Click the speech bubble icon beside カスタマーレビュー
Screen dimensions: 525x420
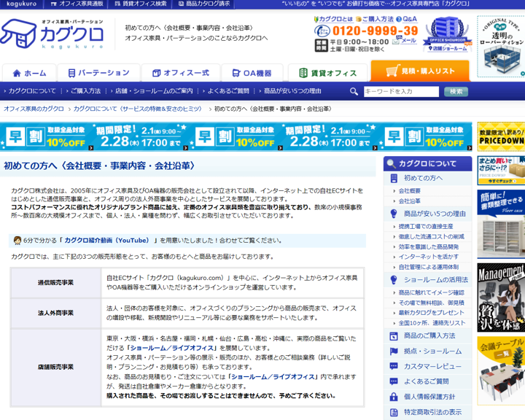point(394,367)
